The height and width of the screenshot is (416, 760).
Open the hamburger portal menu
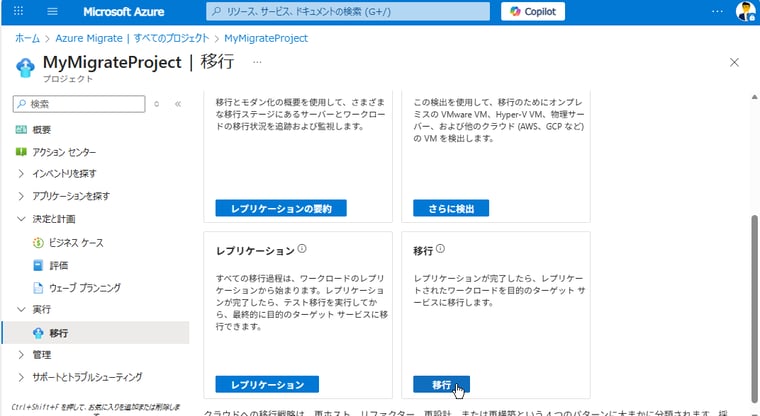point(52,11)
